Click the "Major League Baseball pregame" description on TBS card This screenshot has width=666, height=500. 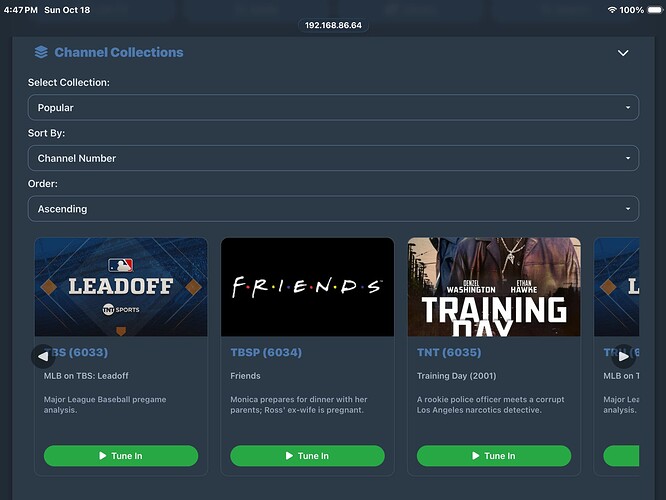(x=105, y=404)
